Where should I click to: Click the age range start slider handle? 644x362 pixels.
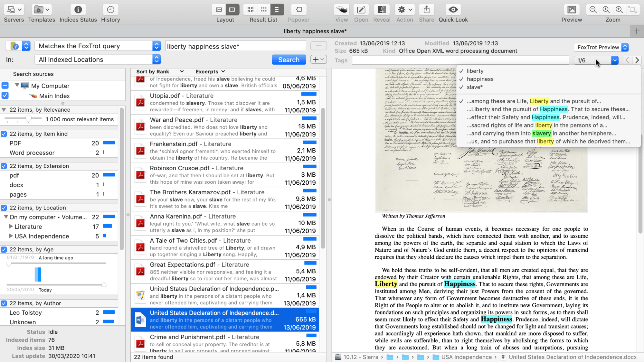9,264
